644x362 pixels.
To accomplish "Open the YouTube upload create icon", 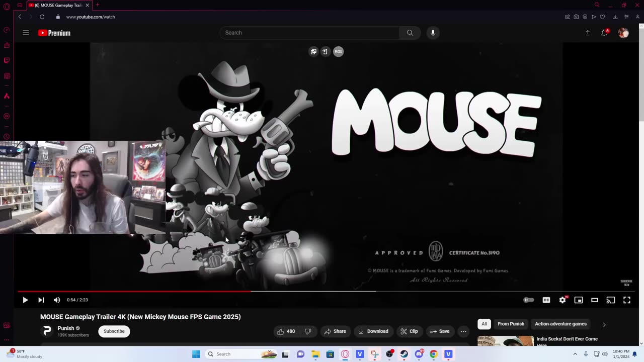I will [588, 33].
